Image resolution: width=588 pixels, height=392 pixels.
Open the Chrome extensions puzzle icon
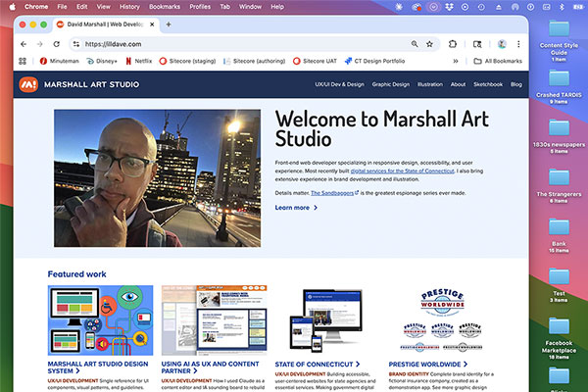pyautogui.click(x=452, y=44)
